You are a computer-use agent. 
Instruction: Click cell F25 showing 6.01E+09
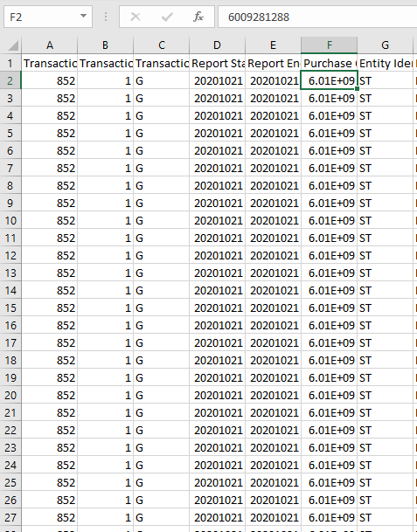coord(329,482)
